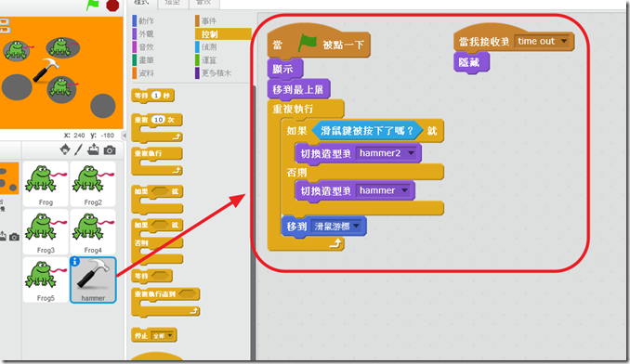Click the 重複 10 次 palette block

click(157, 127)
